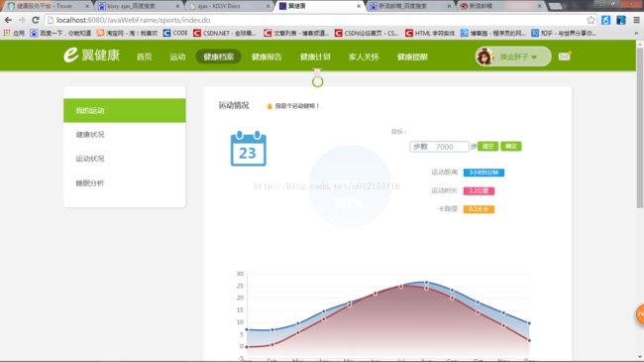
Task: Click the warning triangle icon beside 运动情况
Action: pyautogui.click(x=269, y=106)
